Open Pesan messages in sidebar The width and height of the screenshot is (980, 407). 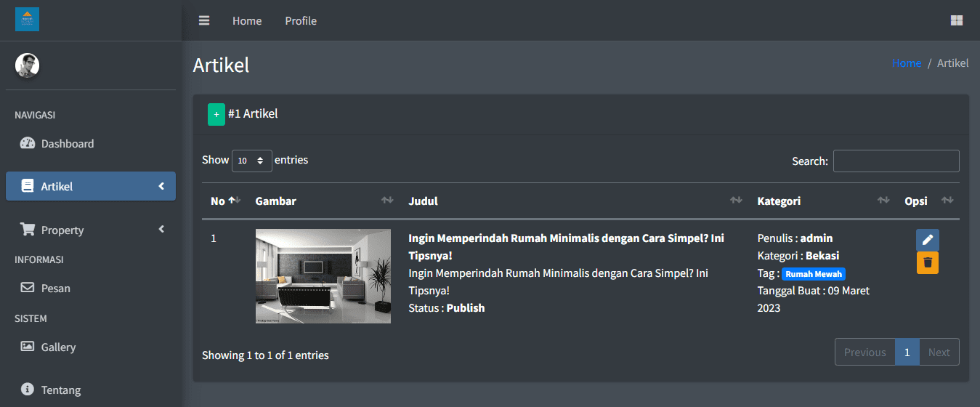tap(55, 288)
